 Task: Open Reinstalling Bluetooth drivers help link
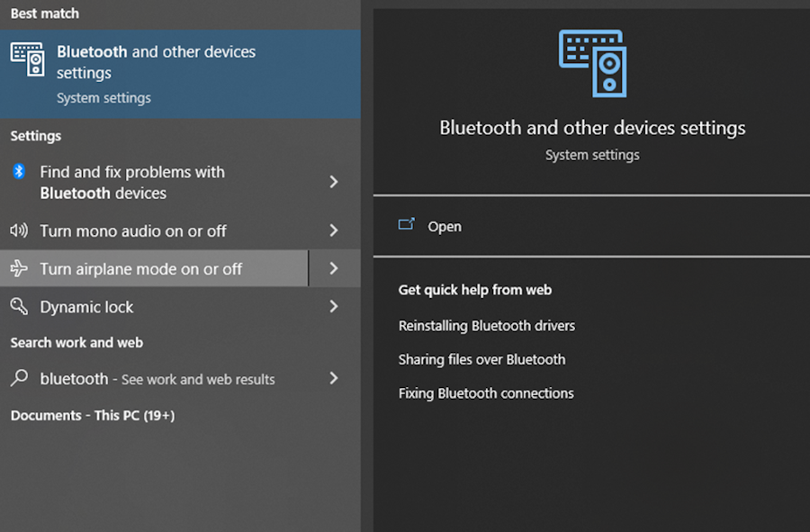click(486, 326)
